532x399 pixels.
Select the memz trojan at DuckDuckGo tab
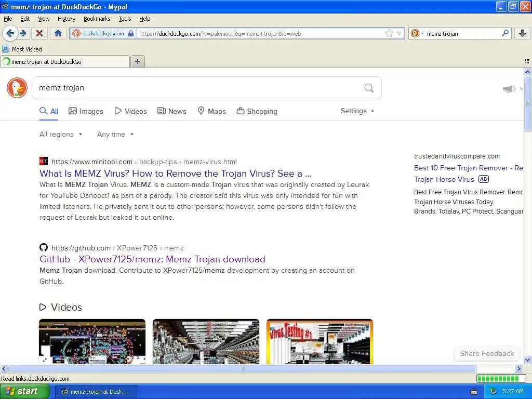[65, 61]
